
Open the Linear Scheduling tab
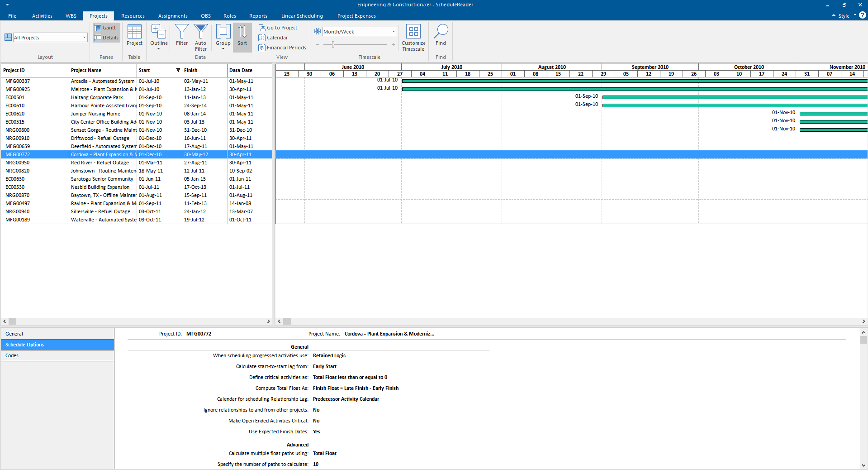[302, 16]
